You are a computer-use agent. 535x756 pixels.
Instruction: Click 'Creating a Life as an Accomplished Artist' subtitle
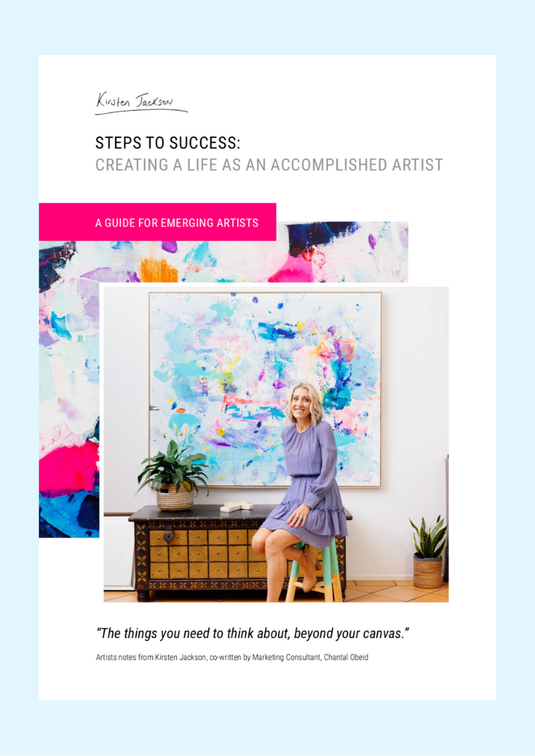269,165
